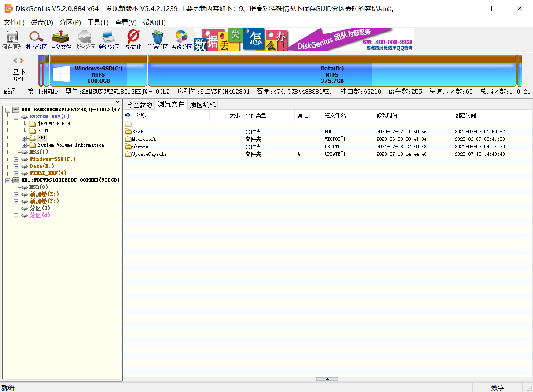Click the HD0 disk drive icon in tree
Viewport: 533px width, 392px height.
pos(16,110)
